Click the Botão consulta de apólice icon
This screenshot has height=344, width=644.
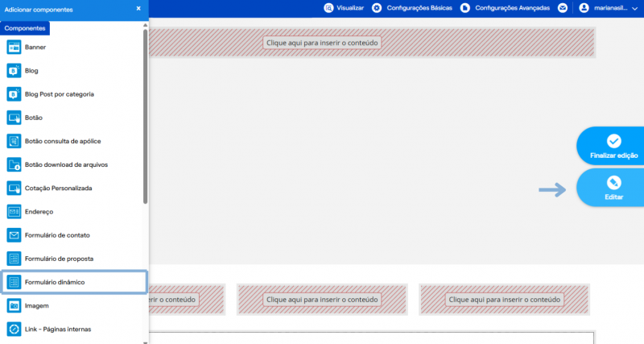[x=14, y=141]
